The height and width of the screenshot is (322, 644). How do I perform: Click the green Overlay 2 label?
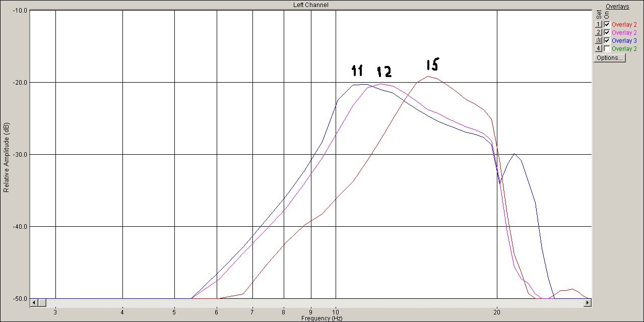[624, 49]
